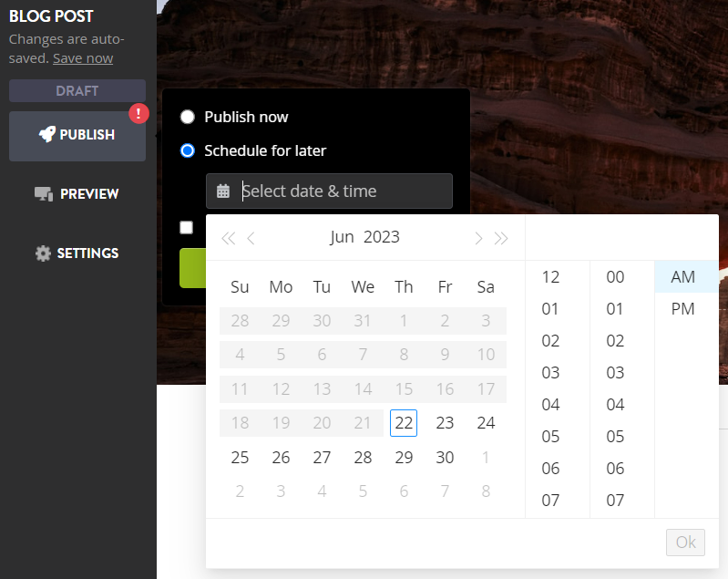The width and height of the screenshot is (728, 579).
Task: Pick hour 05 in the hour column
Action: pos(550,437)
